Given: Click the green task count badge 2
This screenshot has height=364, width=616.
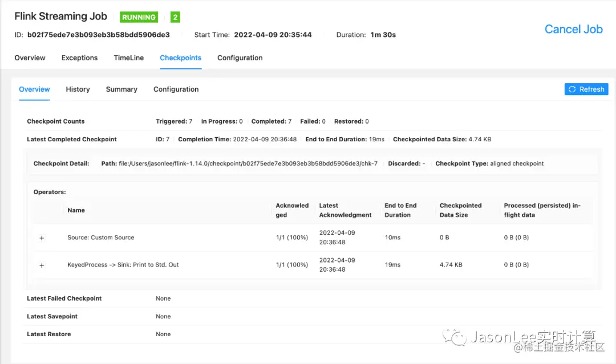Looking at the screenshot, I should coord(175,17).
